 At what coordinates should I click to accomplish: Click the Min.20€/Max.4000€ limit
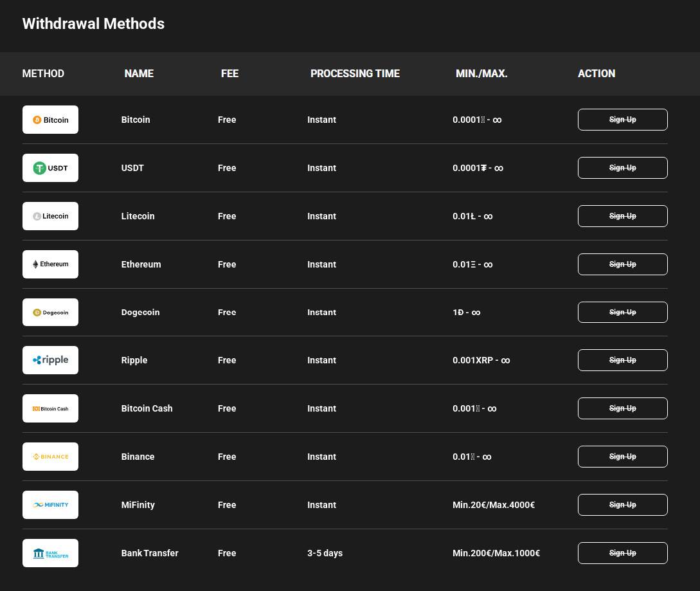pyautogui.click(x=494, y=505)
